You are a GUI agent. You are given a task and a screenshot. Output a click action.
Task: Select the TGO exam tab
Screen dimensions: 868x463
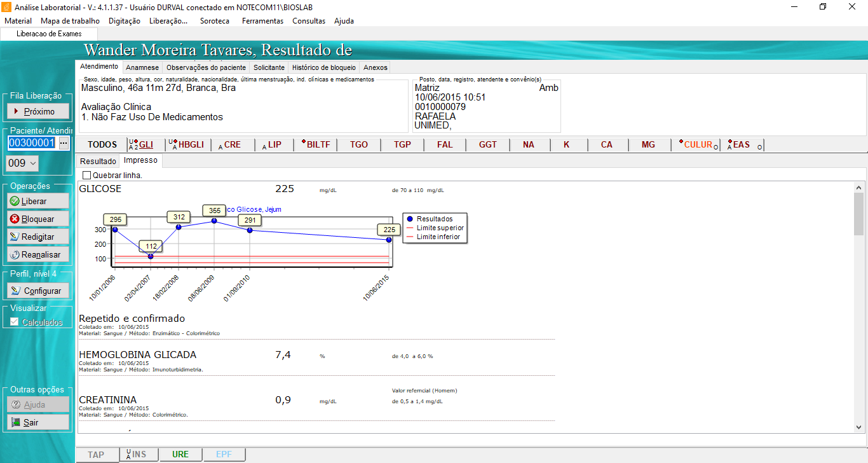coord(359,144)
